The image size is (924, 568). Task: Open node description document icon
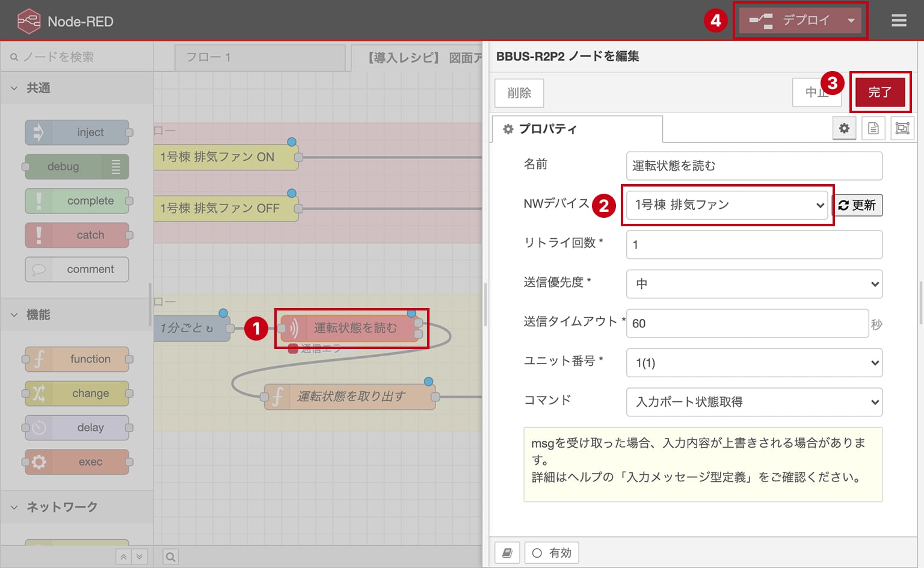point(873,128)
